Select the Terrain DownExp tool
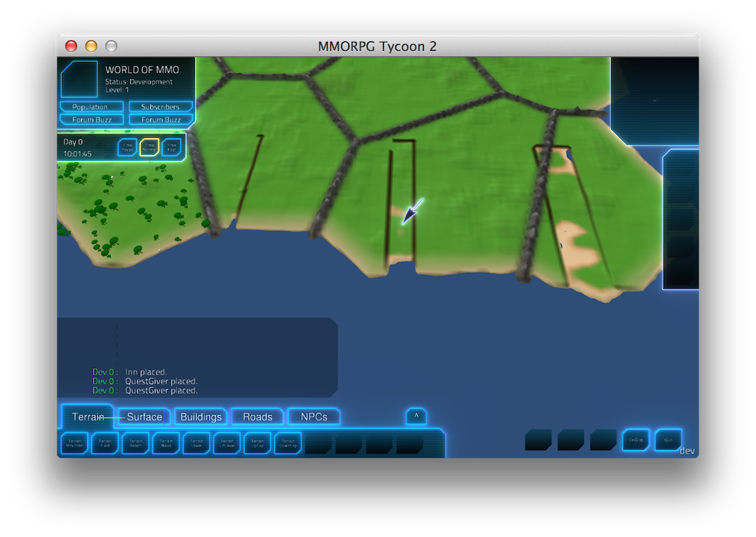The width and height of the screenshot is (756, 537). [288, 443]
